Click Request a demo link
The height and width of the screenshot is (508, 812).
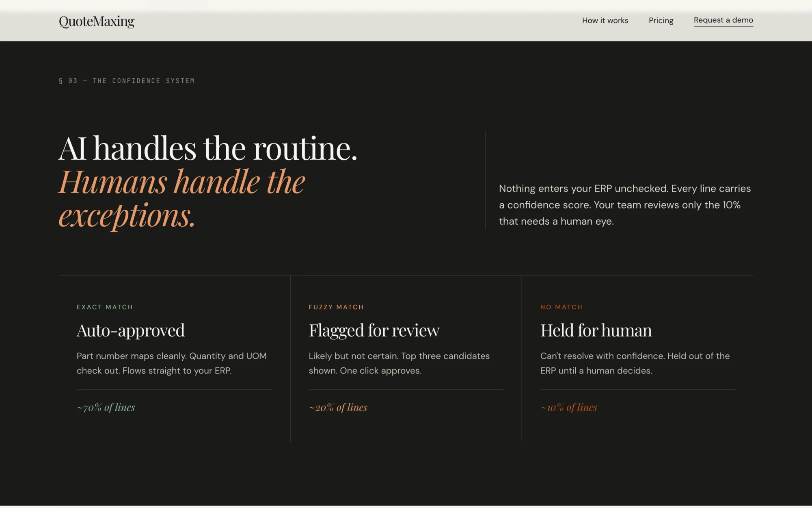[x=723, y=20]
